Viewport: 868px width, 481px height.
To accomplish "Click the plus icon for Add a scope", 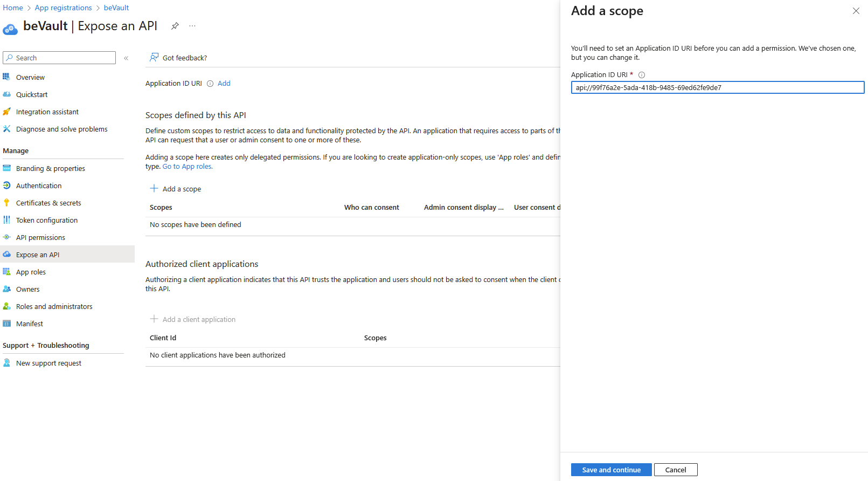I will 154,189.
